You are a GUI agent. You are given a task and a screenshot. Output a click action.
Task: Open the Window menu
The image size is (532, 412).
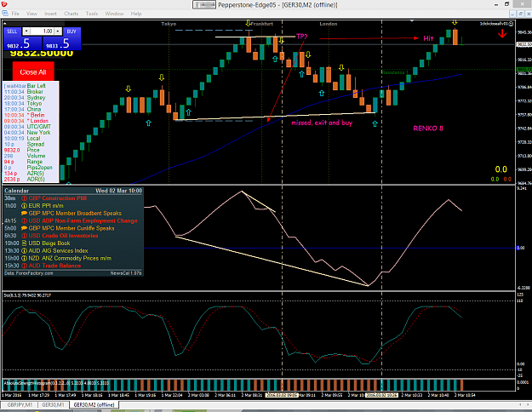click(x=114, y=14)
